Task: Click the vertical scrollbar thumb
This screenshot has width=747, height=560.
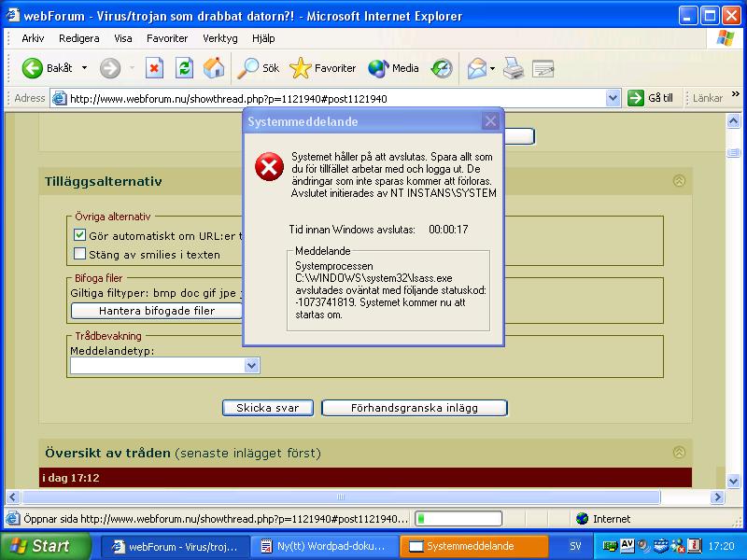Action: pyautogui.click(x=734, y=152)
